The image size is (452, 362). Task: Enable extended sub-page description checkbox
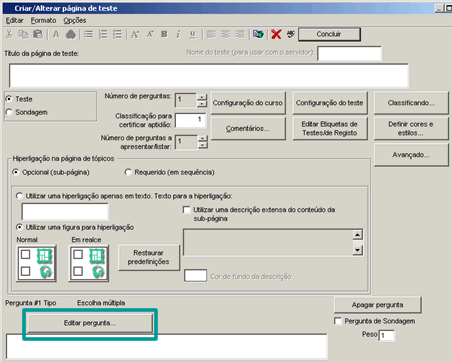tap(187, 210)
